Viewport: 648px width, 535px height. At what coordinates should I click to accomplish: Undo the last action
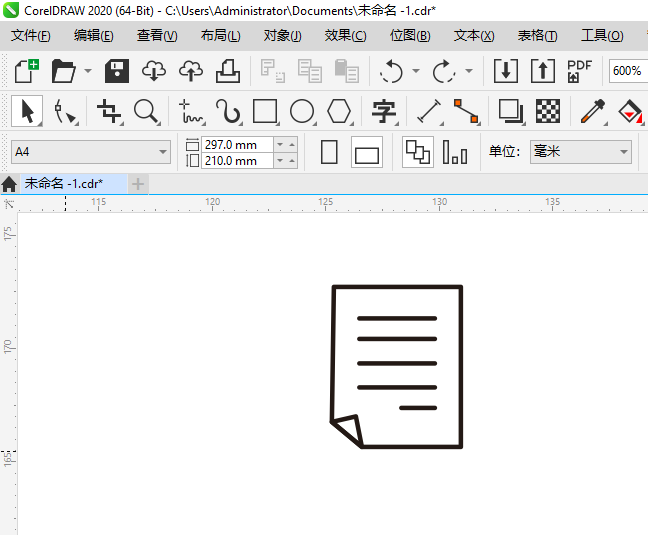coord(391,71)
